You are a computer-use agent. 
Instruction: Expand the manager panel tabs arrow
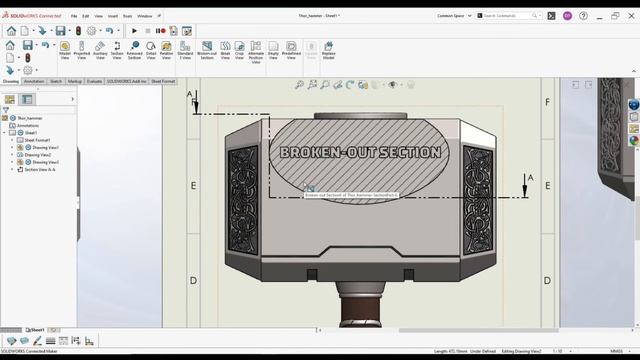click(x=73, y=99)
